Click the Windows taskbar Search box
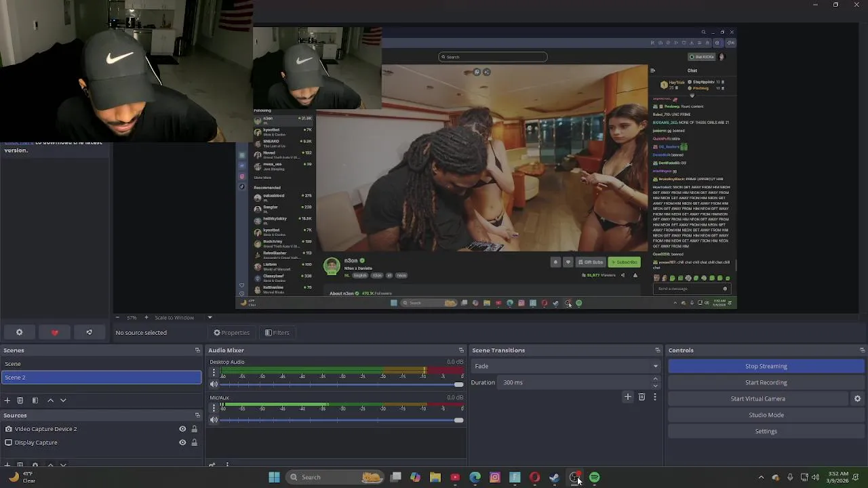Image resolution: width=868 pixels, height=488 pixels. click(335, 477)
